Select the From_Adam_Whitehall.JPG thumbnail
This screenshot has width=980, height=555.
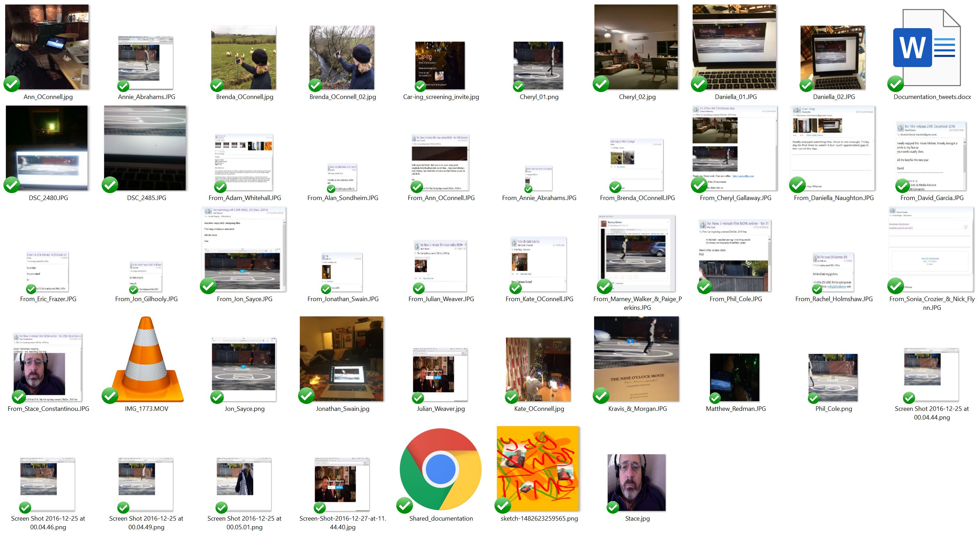[244, 163]
